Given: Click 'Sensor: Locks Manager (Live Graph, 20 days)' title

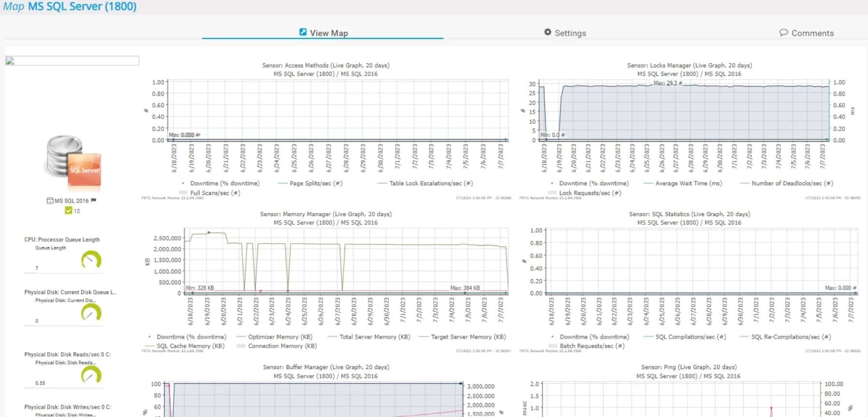Looking at the screenshot, I should [x=690, y=65].
